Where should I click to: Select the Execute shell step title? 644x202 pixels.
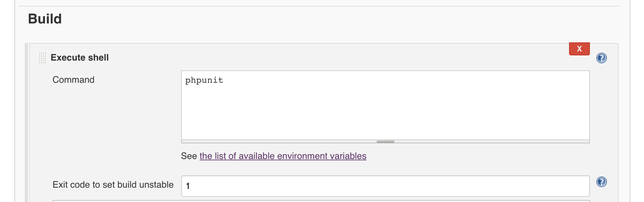coord(80,58)
